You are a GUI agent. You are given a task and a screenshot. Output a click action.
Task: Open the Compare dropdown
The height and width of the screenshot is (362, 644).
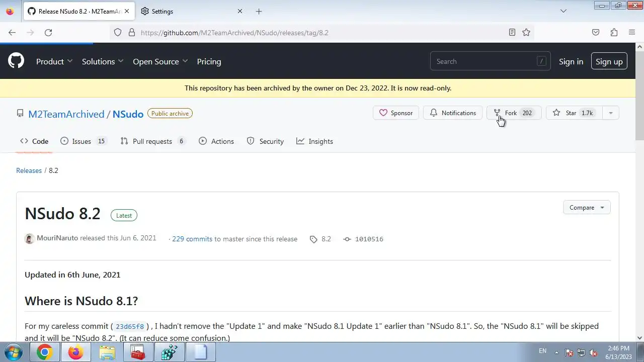pyautogui.click(x=587, y=208)
